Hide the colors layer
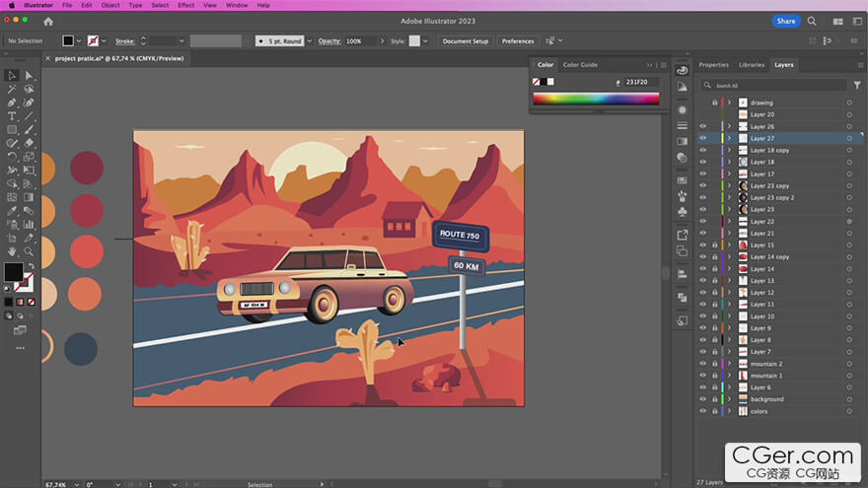Image resolution: width=868 pixels, height=488 pixels. tap(703, 411)
